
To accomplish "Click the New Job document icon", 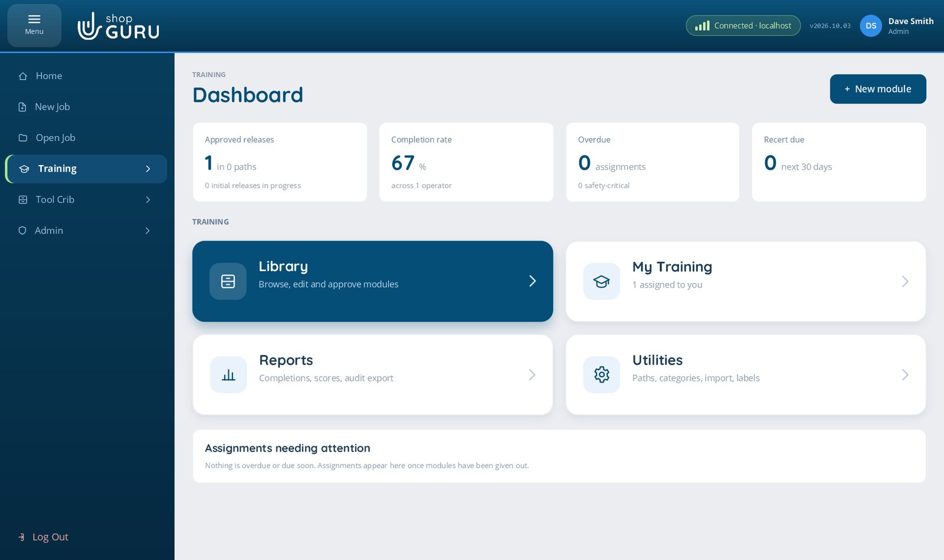I will 22,107.
